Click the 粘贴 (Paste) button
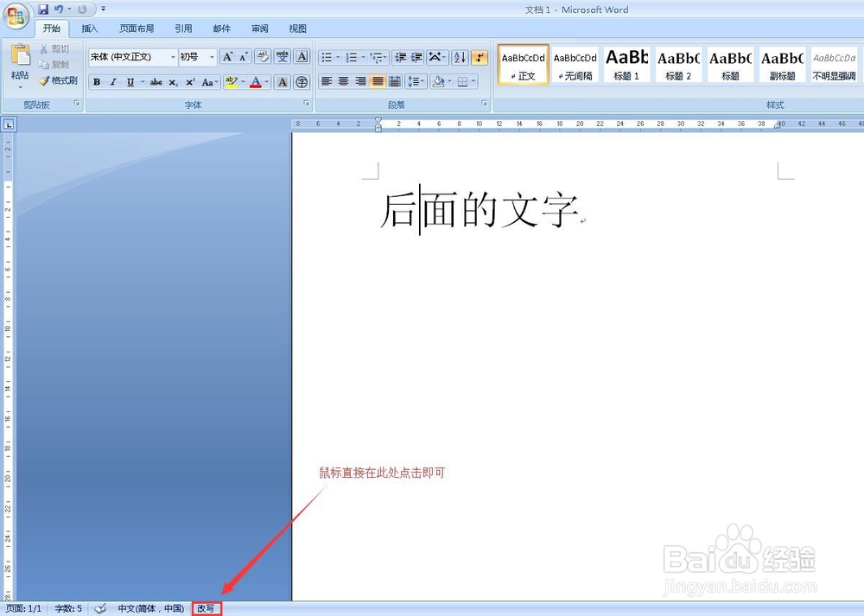Screen dimensions: 864x616 18,62
